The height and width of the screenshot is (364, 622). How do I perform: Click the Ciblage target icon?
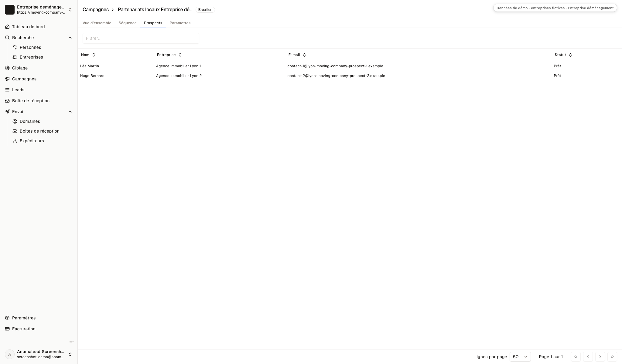tap(7, 68)
